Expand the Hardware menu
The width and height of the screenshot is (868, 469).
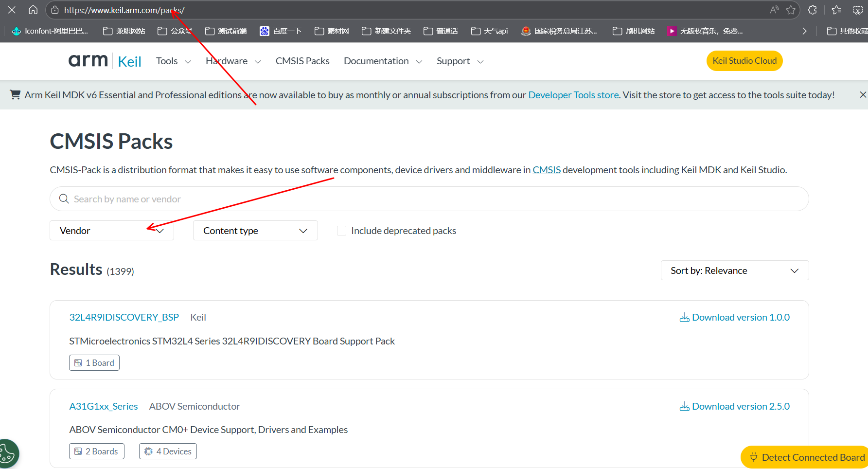coord(233,61)
